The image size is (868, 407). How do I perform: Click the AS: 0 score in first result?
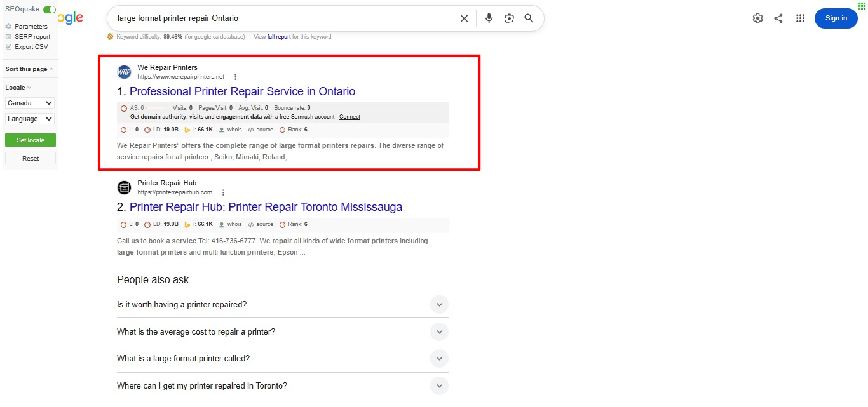pyautogui.click(x=144, y=108)
